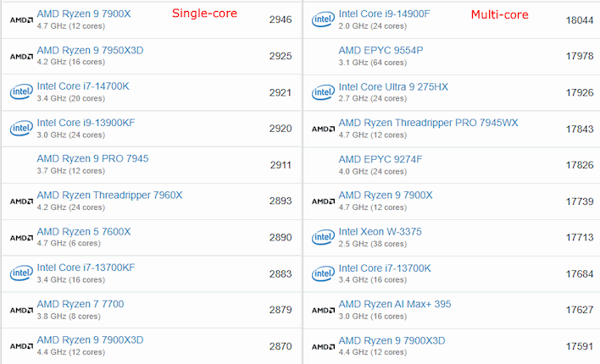Click AMD logo beside multi-core Ryzen 9 7900X3D

[324, 347]
